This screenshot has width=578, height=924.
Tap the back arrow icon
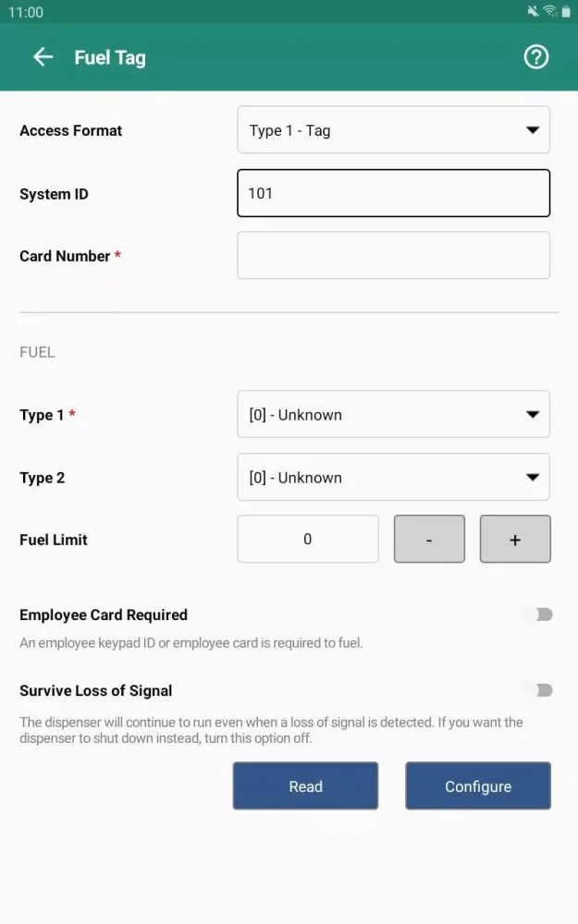click(43, 57)
